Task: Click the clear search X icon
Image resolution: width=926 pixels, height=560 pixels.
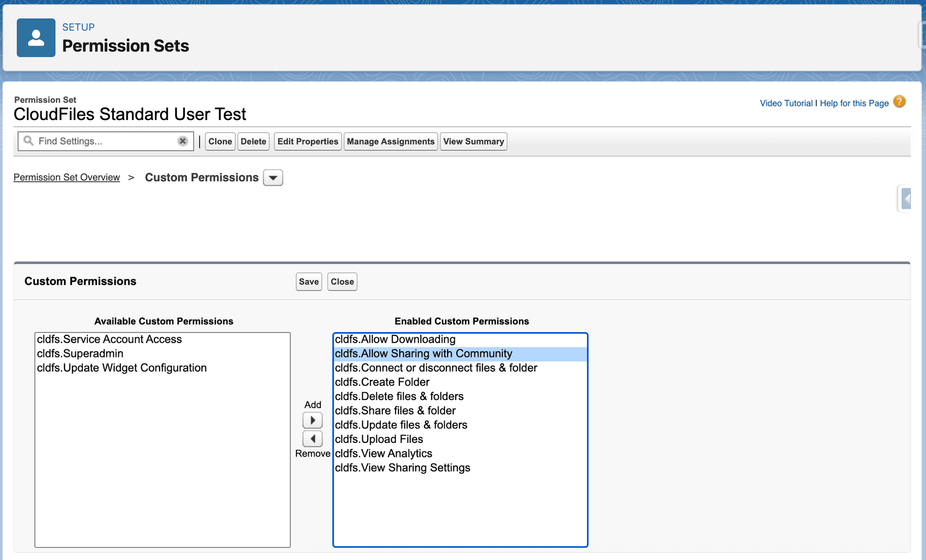Action: (182, 141)
